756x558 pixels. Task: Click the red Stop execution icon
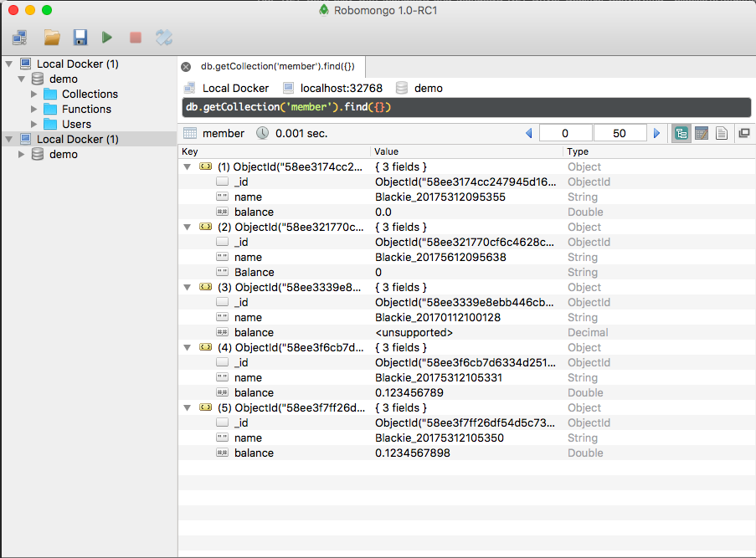(x=135, y=37)
